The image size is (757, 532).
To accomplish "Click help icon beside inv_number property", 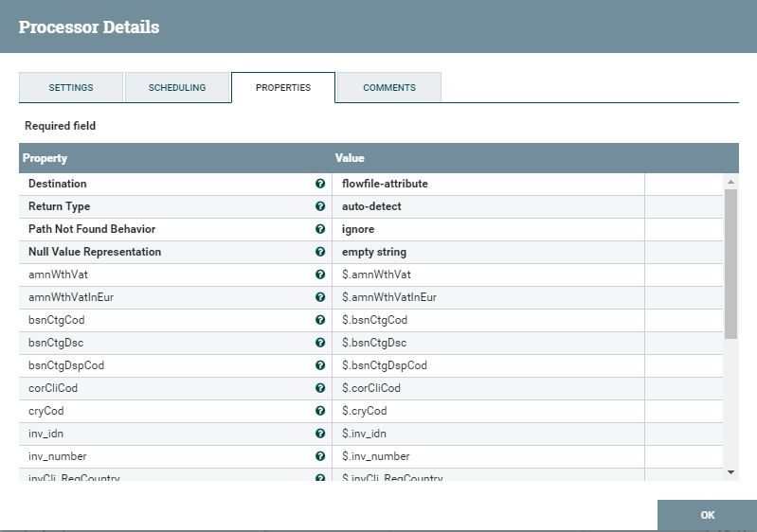I will 320,456.
